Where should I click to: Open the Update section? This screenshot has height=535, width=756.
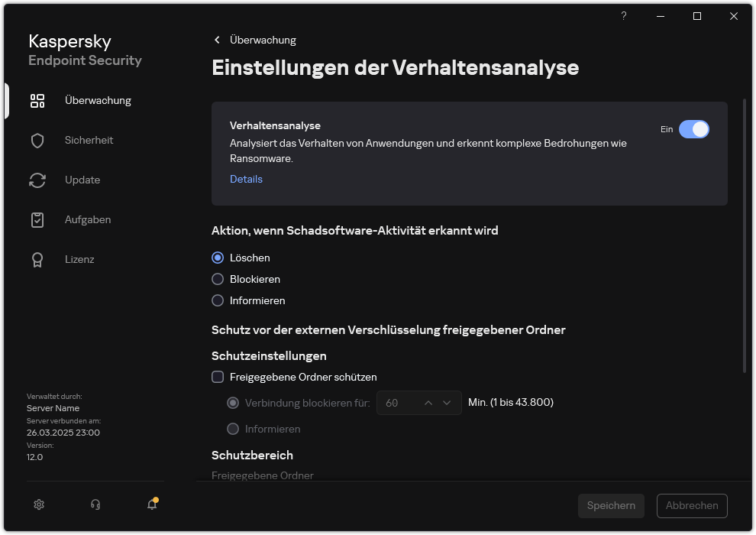[81, 180]
